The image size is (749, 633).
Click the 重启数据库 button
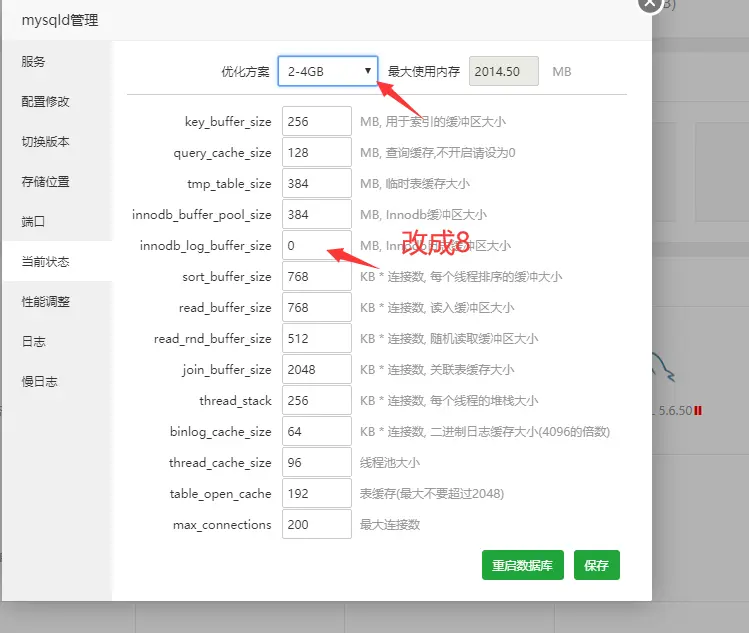(524, 565)
